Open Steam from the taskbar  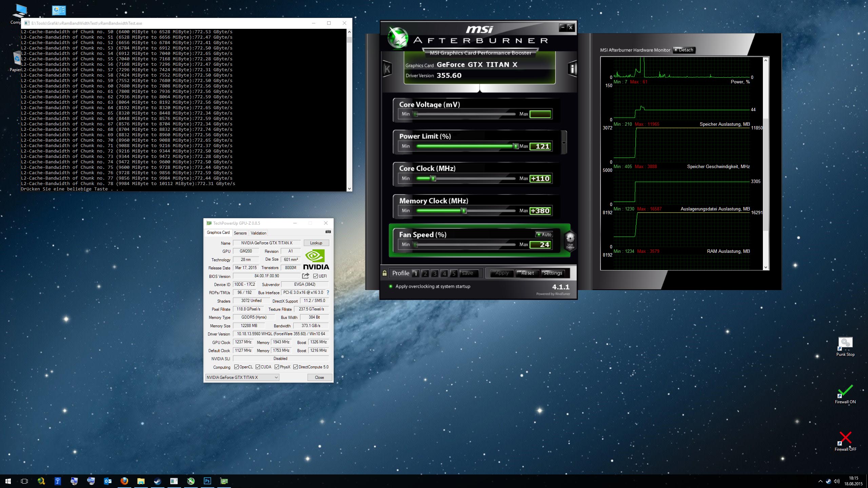coord(157,481)
